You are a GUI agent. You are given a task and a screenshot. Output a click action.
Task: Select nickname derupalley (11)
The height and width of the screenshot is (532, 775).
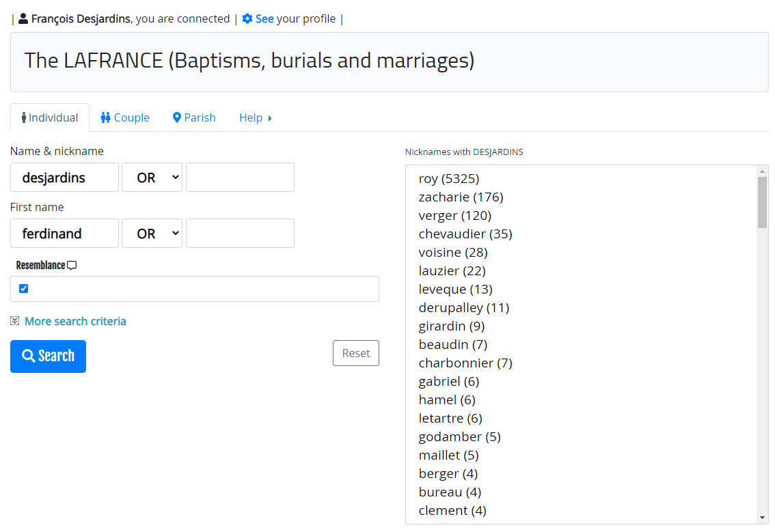point(464,308)
